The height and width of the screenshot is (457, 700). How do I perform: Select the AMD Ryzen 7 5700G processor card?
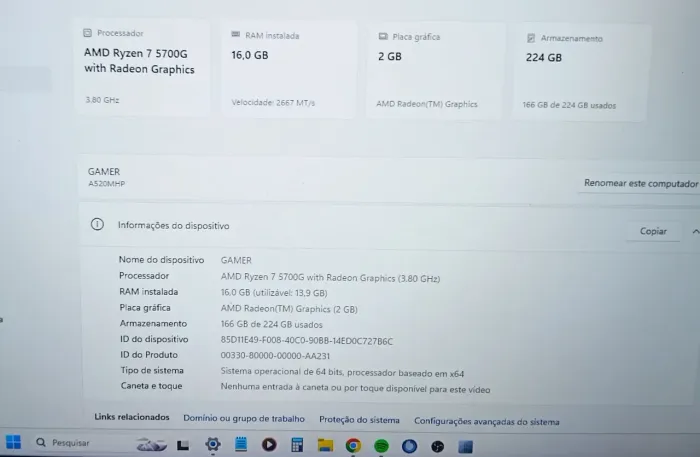pyautogui.click(x=142, y=67)
